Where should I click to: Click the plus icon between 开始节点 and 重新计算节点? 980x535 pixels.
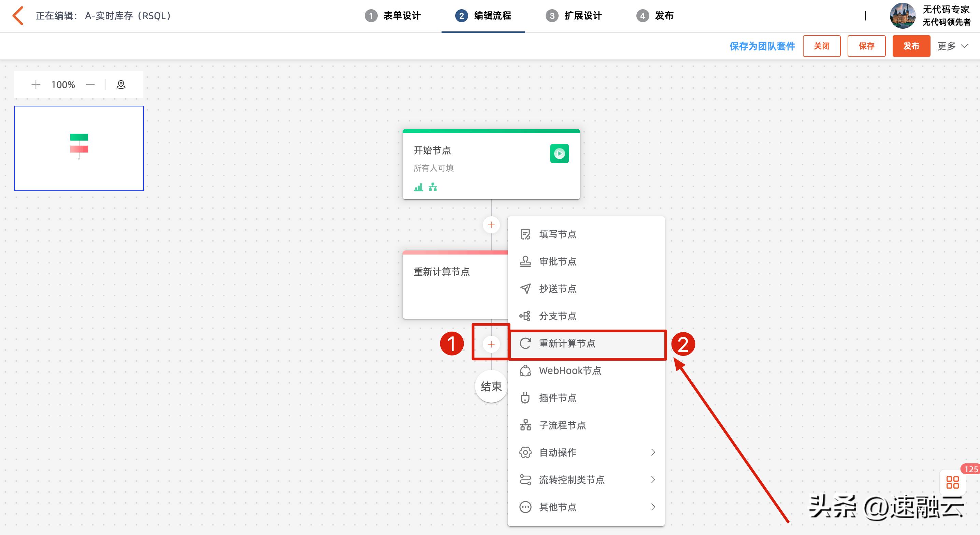coord(491,225)
